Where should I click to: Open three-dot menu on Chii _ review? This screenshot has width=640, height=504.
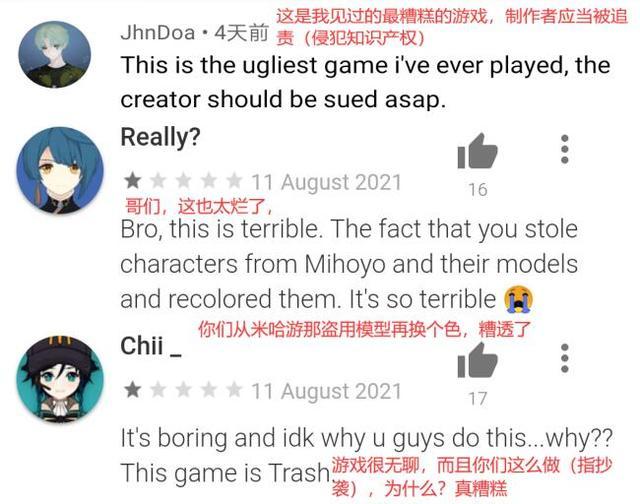pyautogui.click(x=564, y=358)
